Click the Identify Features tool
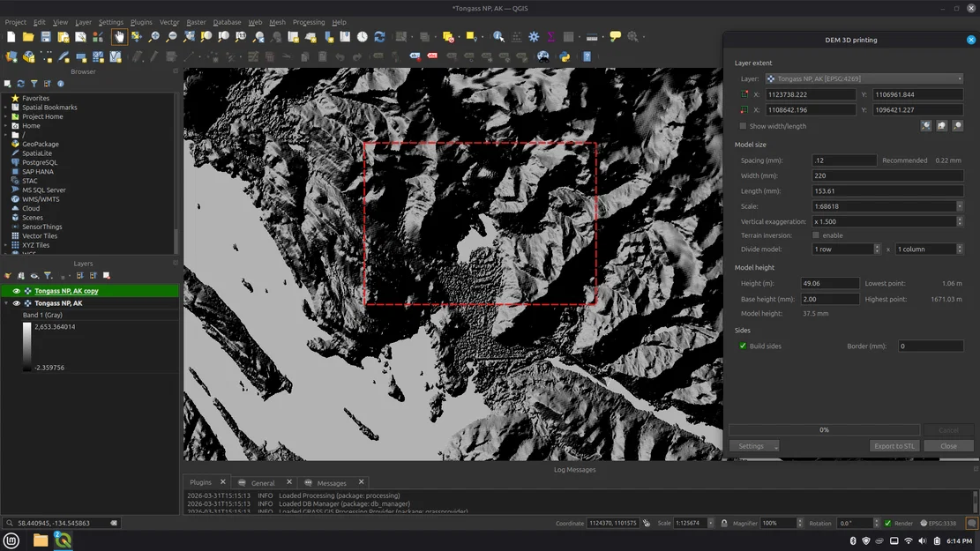The image size is (980, 551). tap(498, 37)
